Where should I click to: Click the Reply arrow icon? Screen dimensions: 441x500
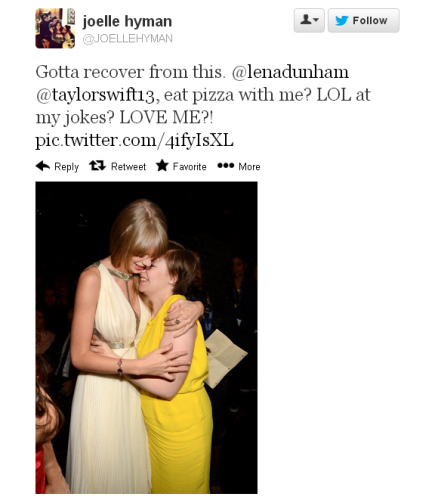[x=43, y=166]
